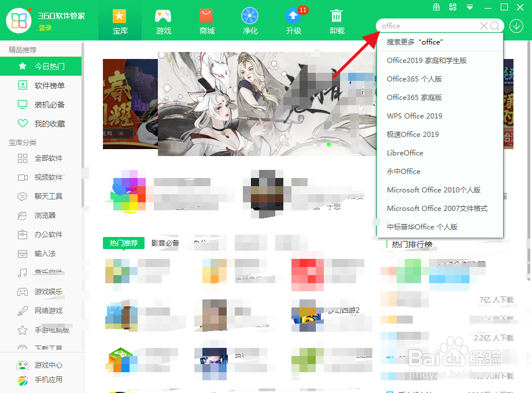The width and height of the screenshot is (532, 393).
Task: Choose WPS Office 2019 suggestion
Action: (x=440, y=116)
